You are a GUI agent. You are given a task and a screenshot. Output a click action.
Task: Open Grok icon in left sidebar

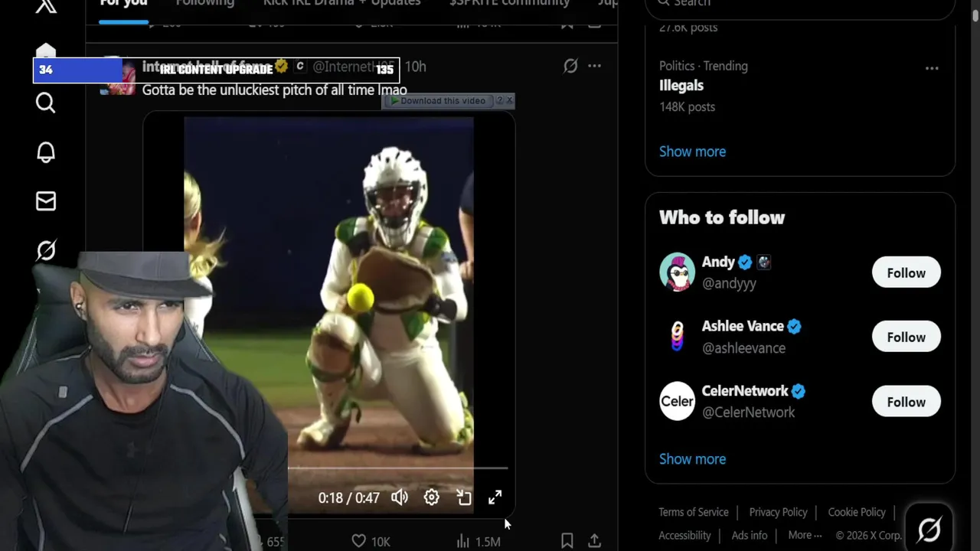click(46, 250)
